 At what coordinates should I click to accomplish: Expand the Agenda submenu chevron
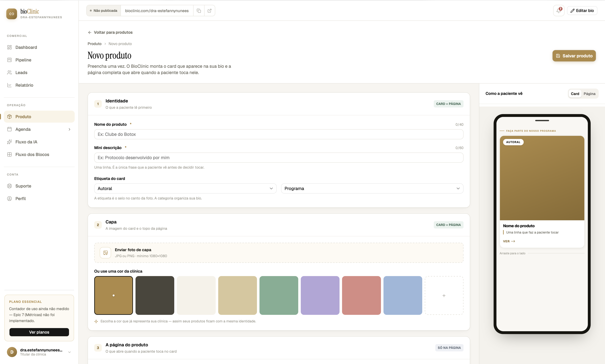[69, 129]
